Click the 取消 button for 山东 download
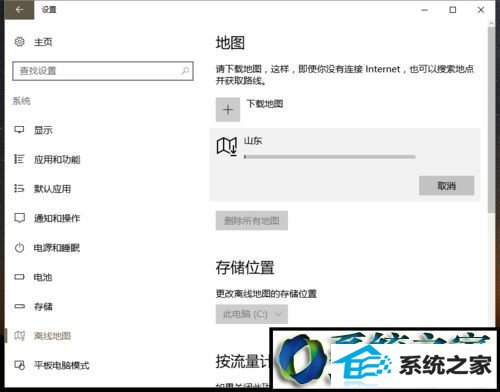The image size is (500, 392). 447,186
